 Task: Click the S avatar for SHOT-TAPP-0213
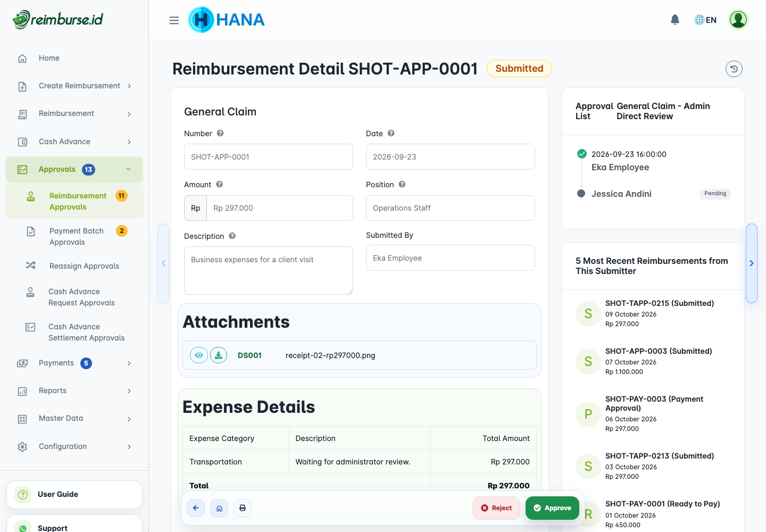click(588, 466)
